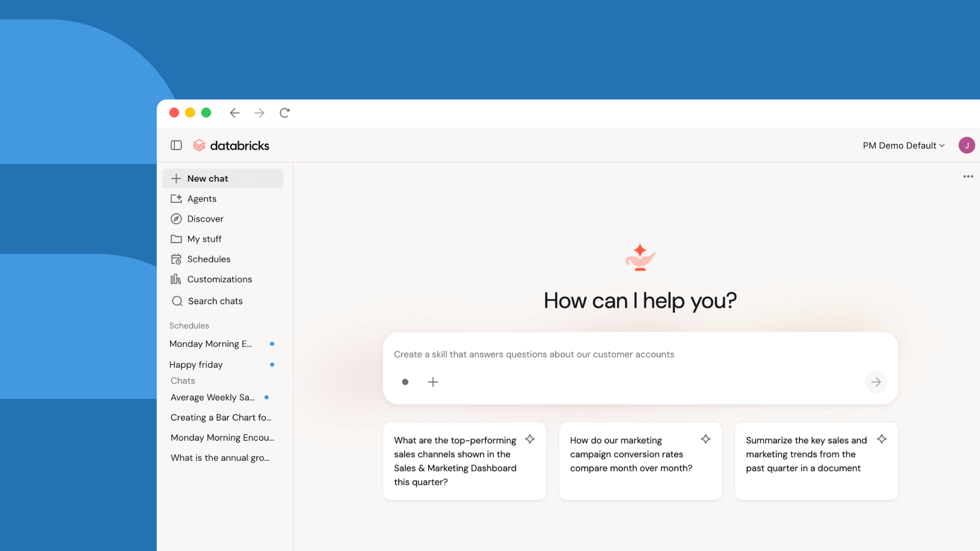The height and width of the screenshot is (551, 980).
Task: Click the unread dot beside Average Weekly Sa...
Action: (266, 397)
